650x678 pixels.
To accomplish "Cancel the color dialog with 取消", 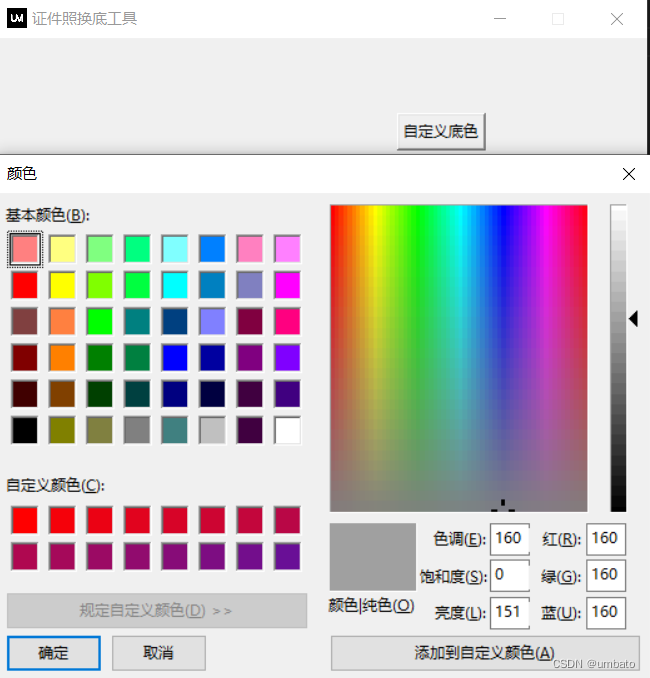I will 159,653.
